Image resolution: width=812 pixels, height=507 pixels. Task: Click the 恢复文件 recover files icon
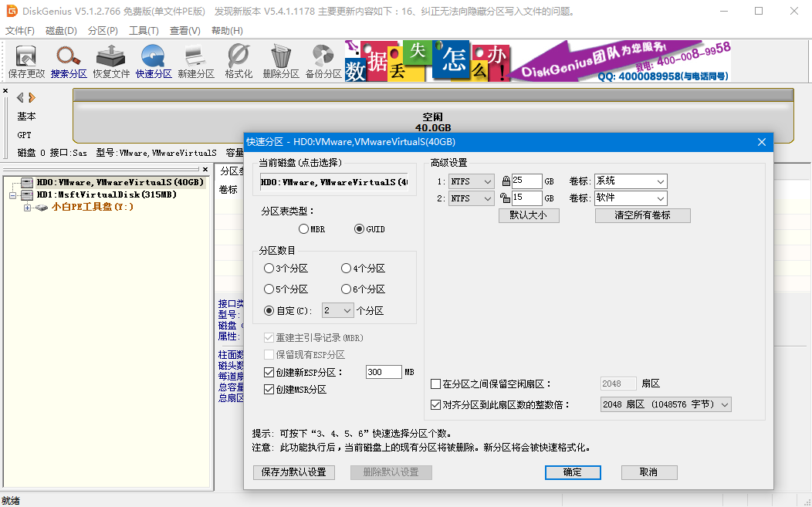click(111, 62)
